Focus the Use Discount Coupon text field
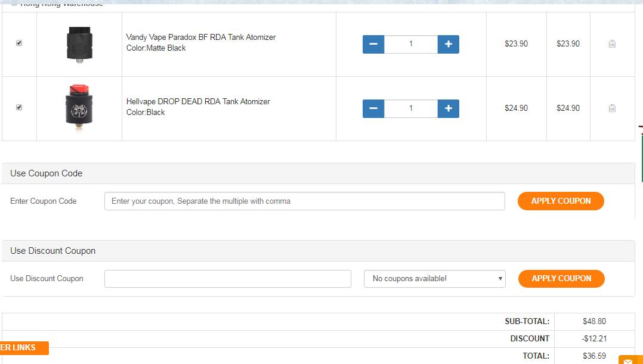The width and height of the screenshot is (643, 364). [x=228, y=279]
